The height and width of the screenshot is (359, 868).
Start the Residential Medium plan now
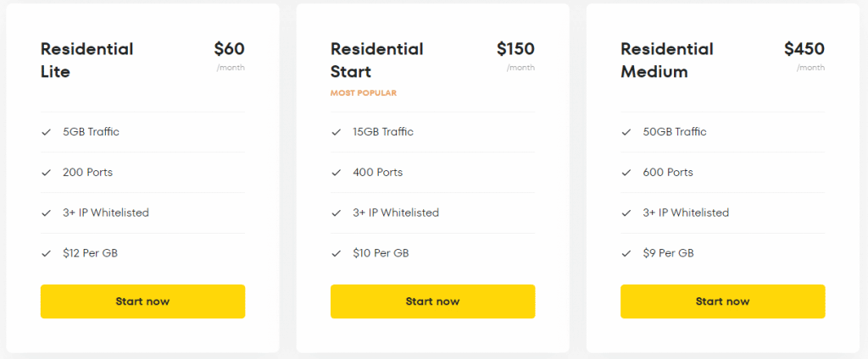click(x=723, y=301)
